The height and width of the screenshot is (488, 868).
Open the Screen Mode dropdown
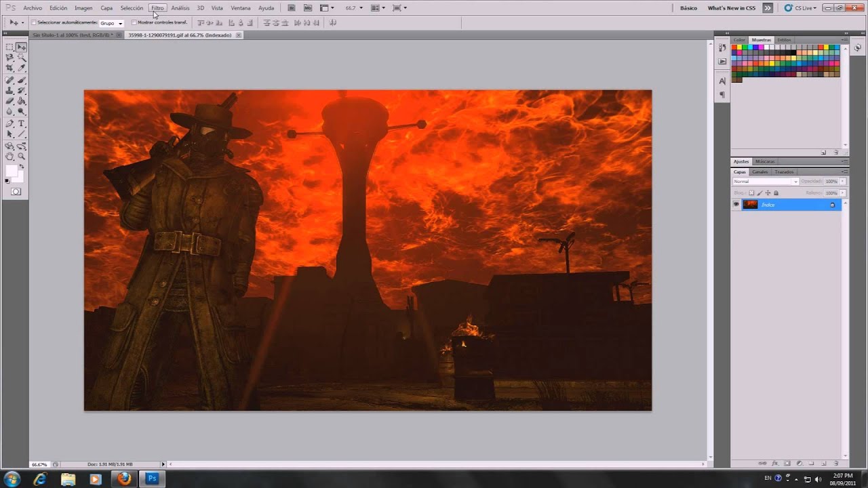(399, 8)
